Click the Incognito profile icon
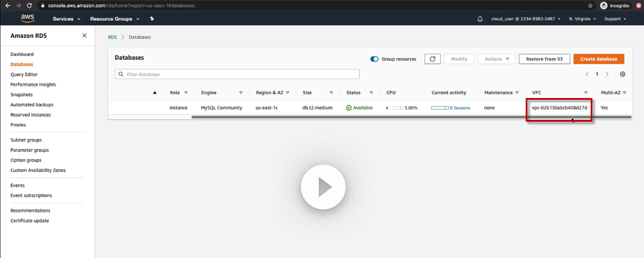The height and width of the screenshot is (258, 644). tap(604, 6)
